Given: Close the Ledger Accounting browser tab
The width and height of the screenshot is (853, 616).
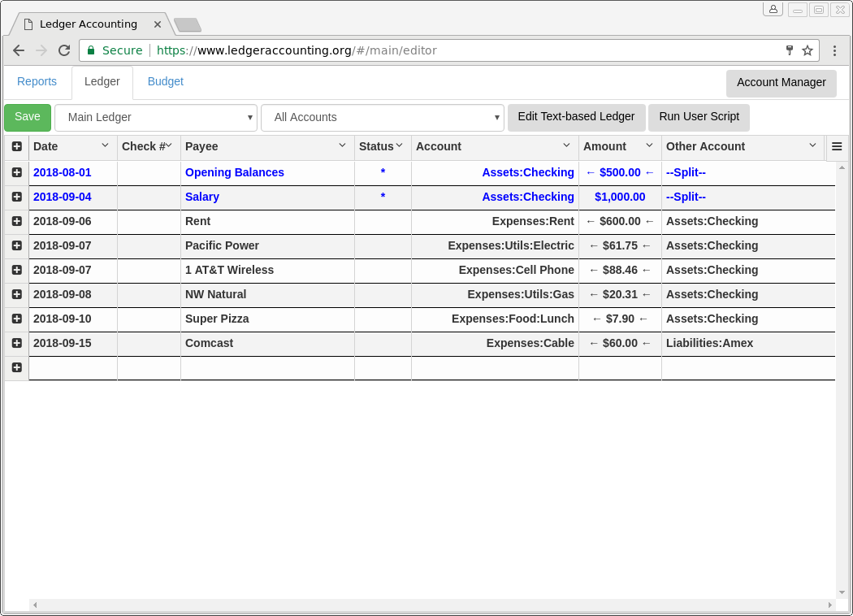Looking at the screenshot, I should [158, 24].
